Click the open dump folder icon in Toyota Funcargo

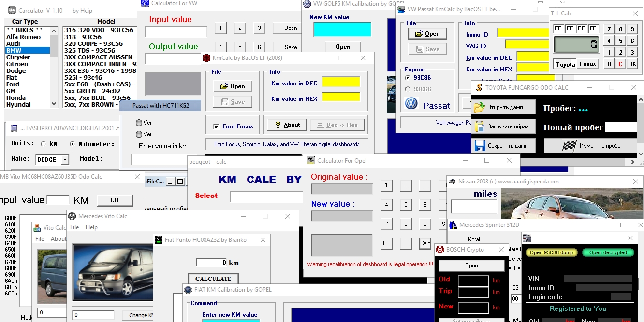click(479, 107)
